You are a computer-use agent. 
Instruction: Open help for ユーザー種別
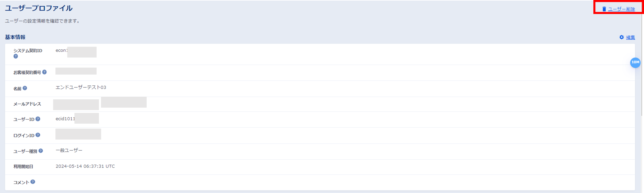click(x=41, y=151)
